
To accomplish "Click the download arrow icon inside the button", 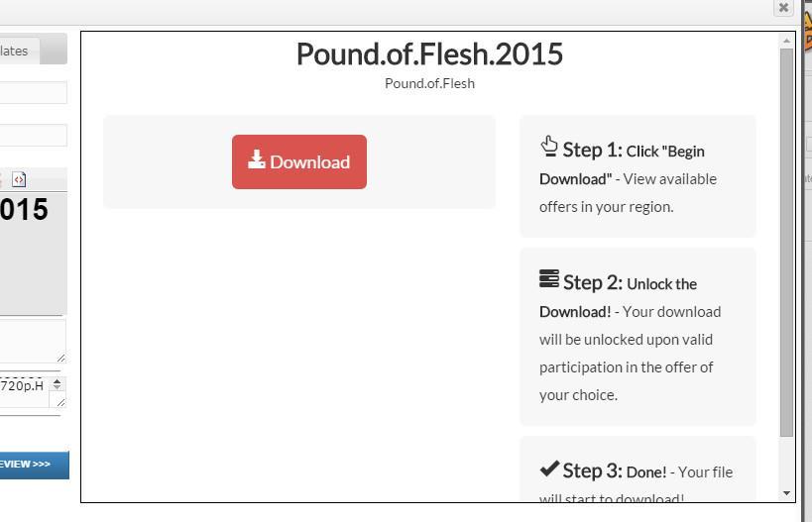I will 257,159.
